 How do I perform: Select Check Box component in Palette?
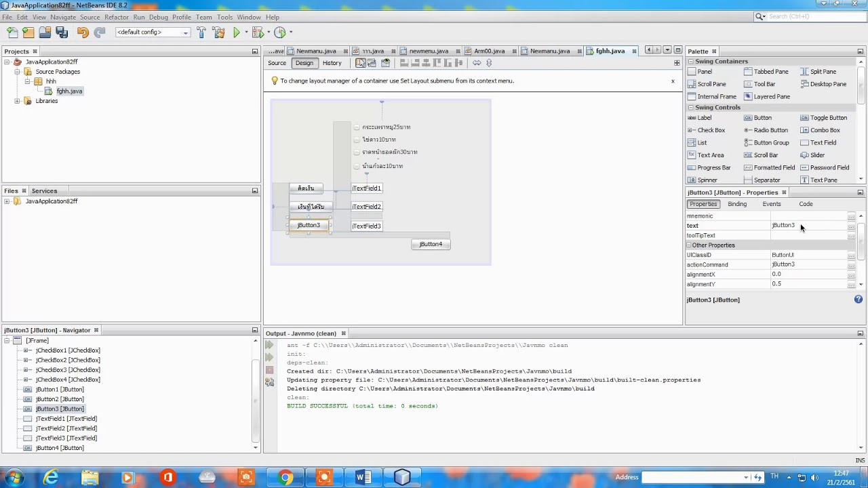point(707,130)
